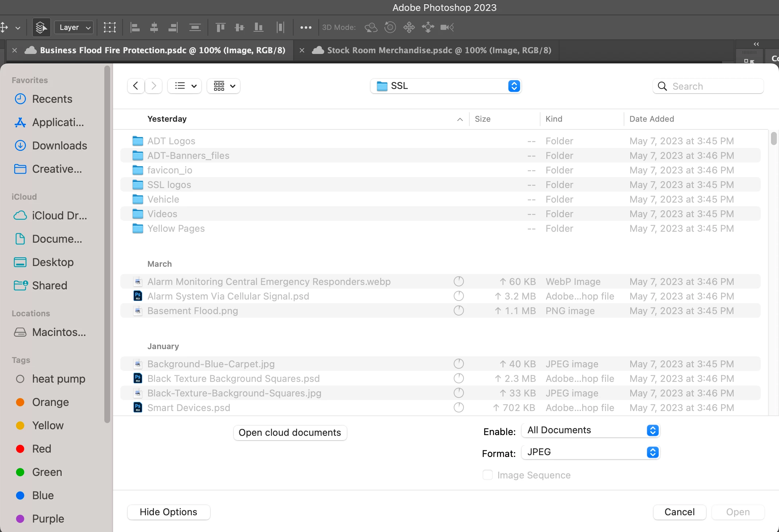Screen dimensions: 779x532
Task: Toggle the Auto-Select layers icon
Action: [x=41, y=27]
